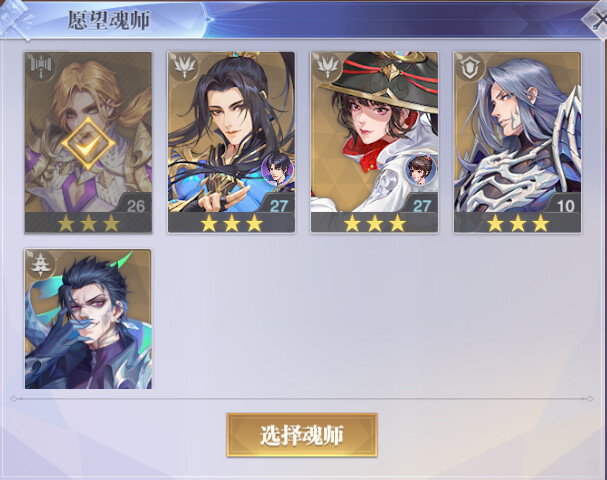Click the tower class icon on blonde hero card

click(41, 67)
